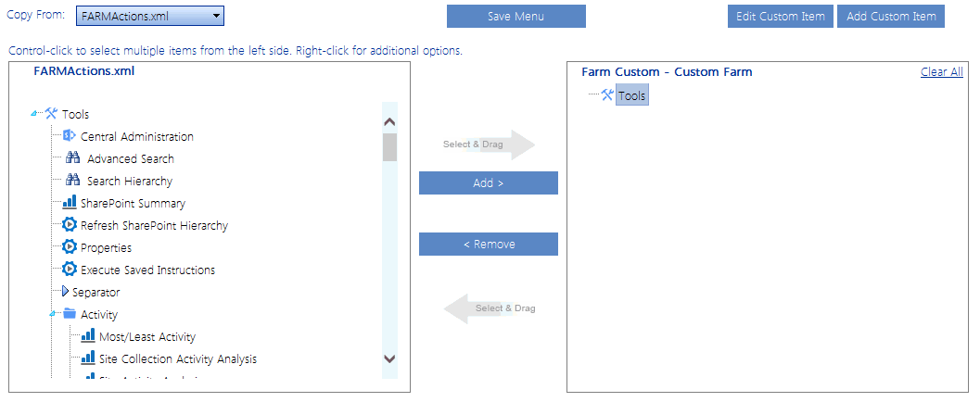Viewport: 980px width, 402px height.
Task: Click the Advanced Search binoculars icon
Action: [x=74, y=158]
